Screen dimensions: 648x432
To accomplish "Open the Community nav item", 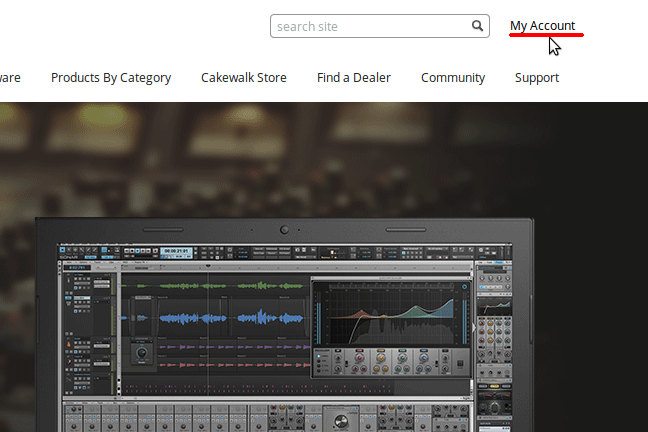I will 452,78.
